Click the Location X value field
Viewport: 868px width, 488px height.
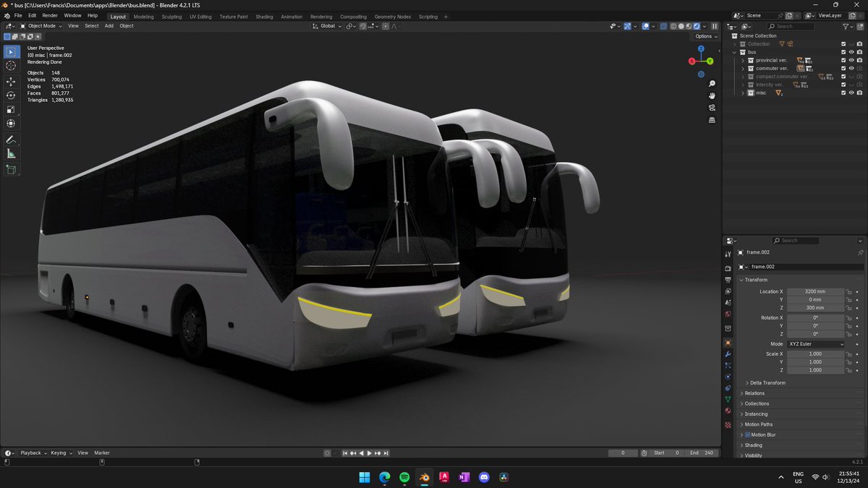tap(816, 291)
